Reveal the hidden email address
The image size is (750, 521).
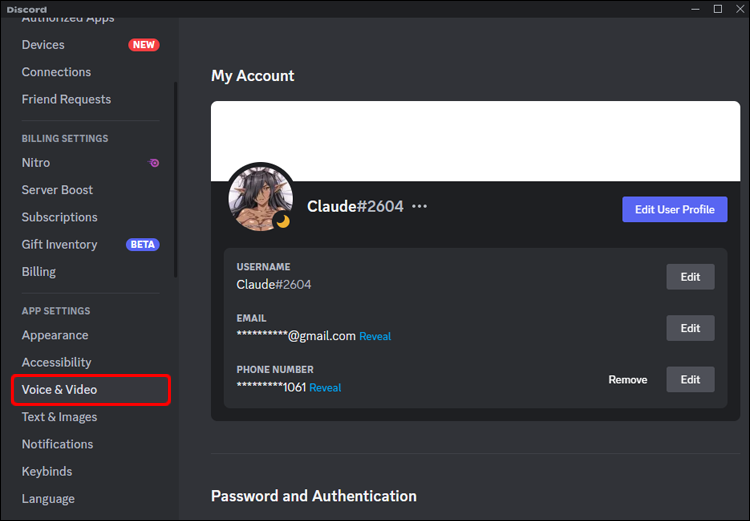[x=375, y=337]
